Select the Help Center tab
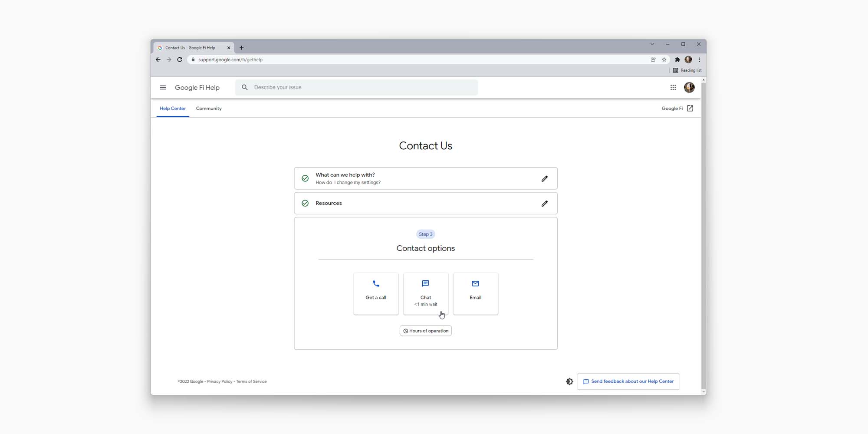Screen dimensions: 868x434 click(172, 108)
